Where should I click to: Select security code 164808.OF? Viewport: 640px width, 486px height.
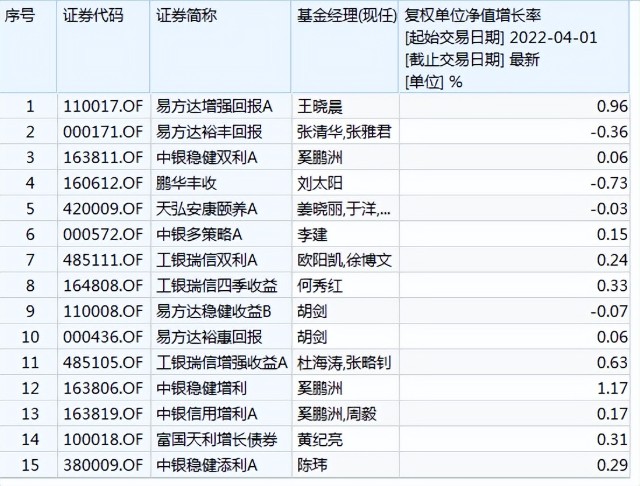[x=103, y=286]
